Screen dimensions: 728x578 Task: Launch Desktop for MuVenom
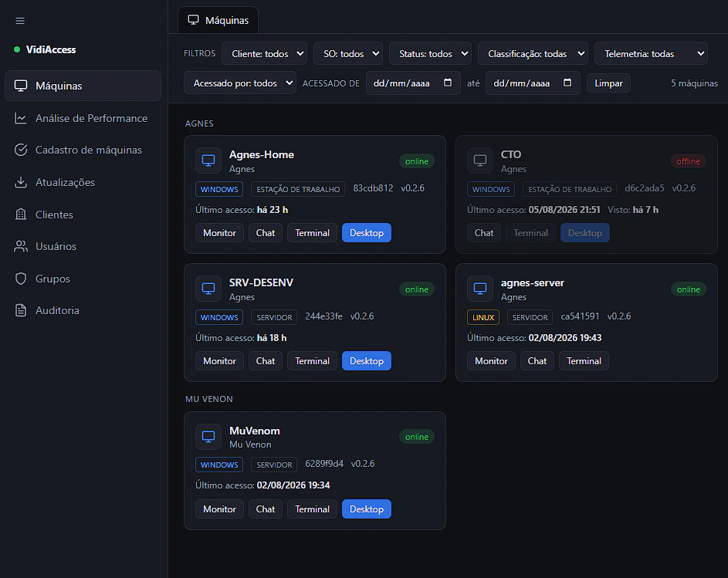point(367,509)
